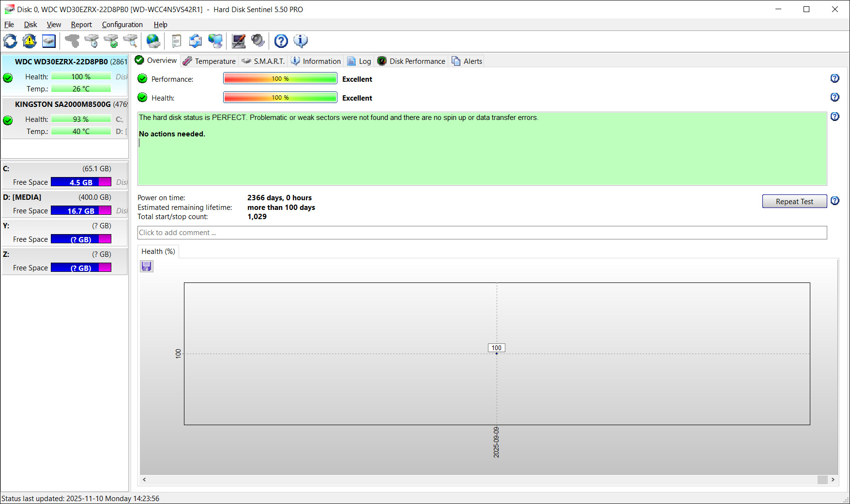Click the comment input field

pyautogui.click(x=482, y=233)
